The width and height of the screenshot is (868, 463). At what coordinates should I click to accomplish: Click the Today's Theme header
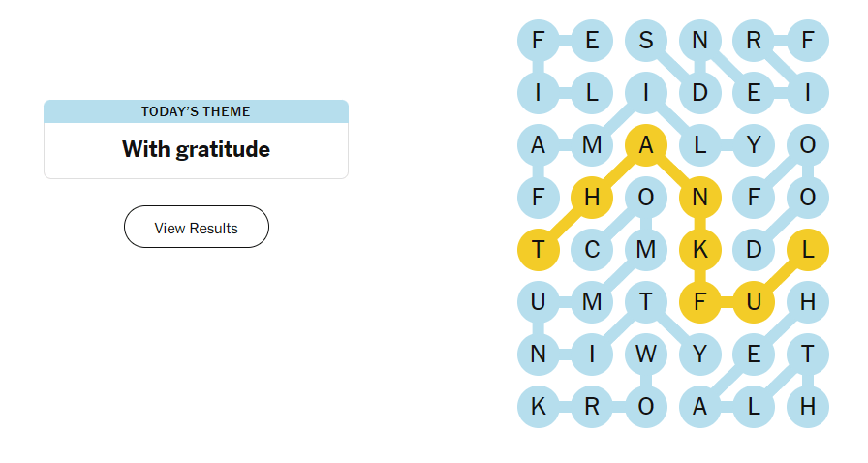[196, 111]
